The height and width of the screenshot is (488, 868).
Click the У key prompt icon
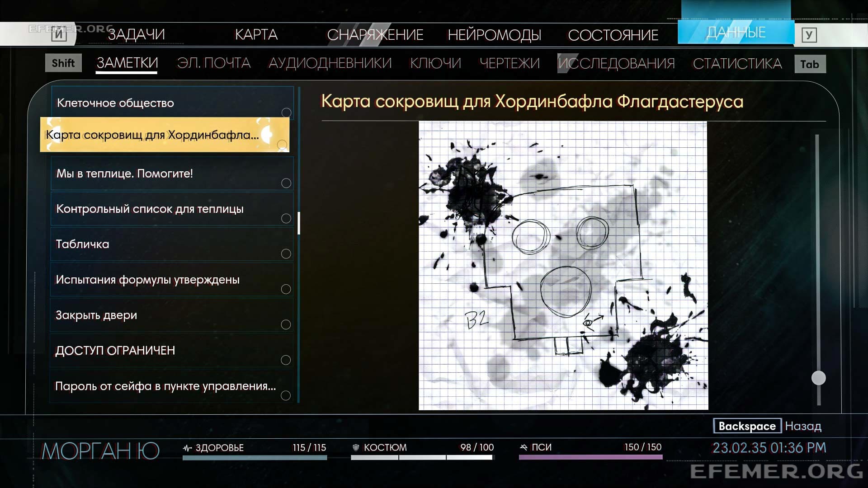(809, 35)
